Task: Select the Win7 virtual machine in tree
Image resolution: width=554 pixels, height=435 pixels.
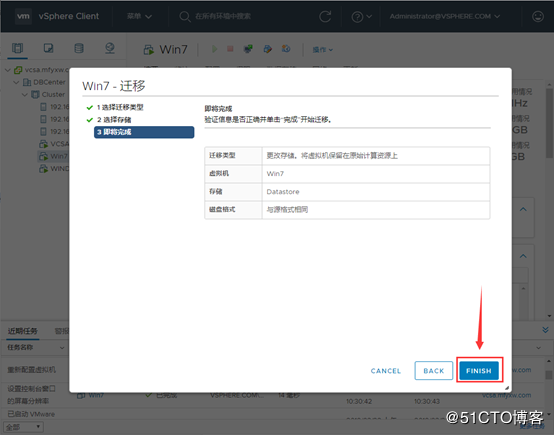Action: (59, 156)
